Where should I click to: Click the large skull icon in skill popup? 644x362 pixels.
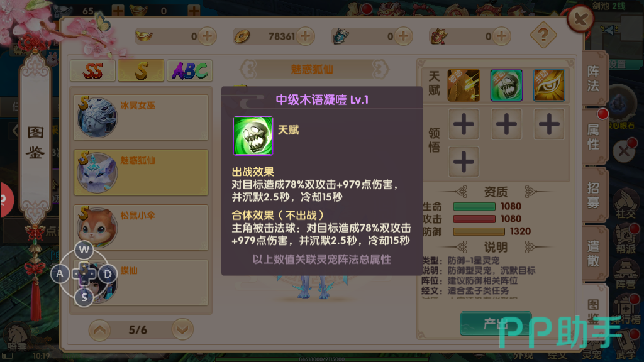[x=253, y=136]
